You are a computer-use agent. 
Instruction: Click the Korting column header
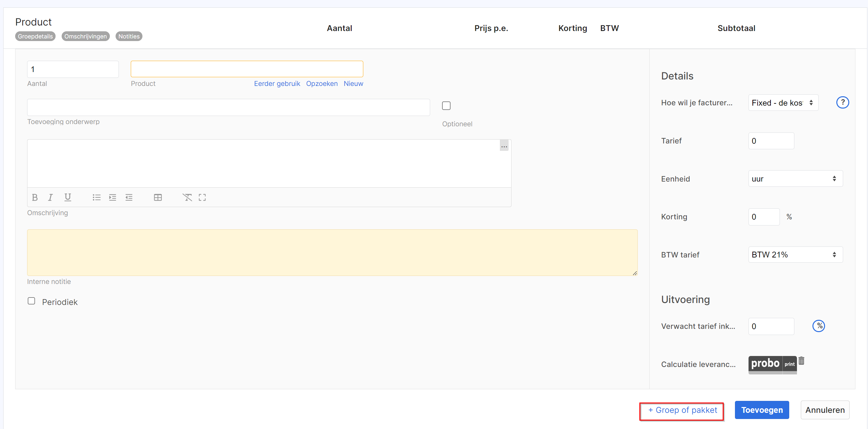pos(573,28)
